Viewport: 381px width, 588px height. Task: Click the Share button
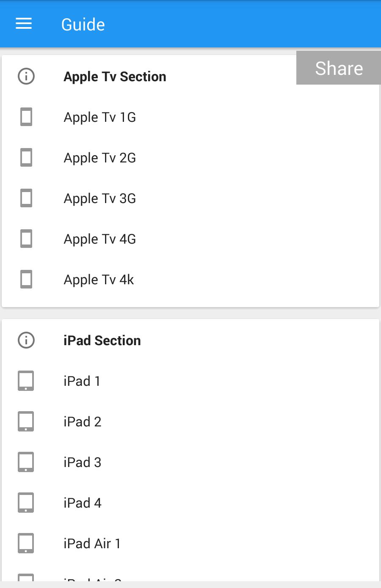pos(339,68)
